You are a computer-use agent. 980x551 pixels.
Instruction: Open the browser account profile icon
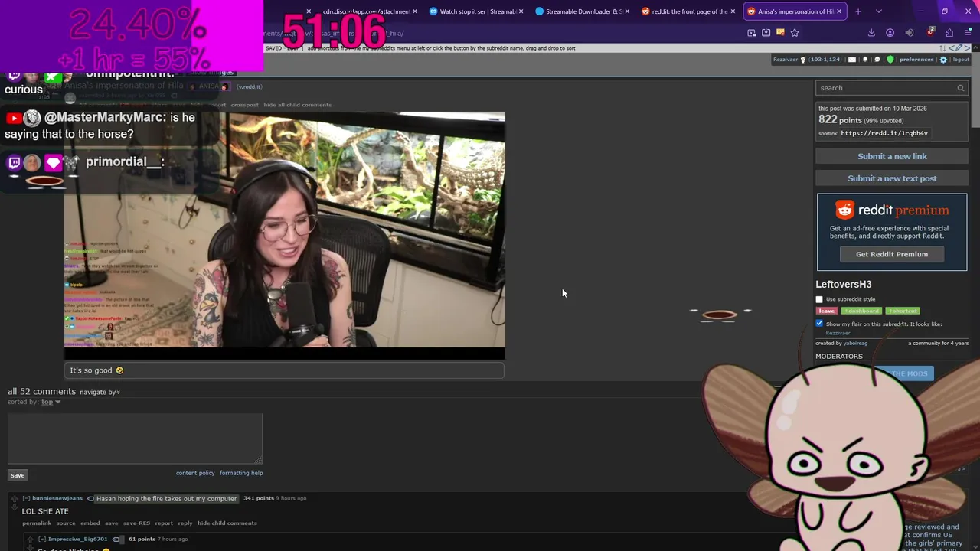890,33
